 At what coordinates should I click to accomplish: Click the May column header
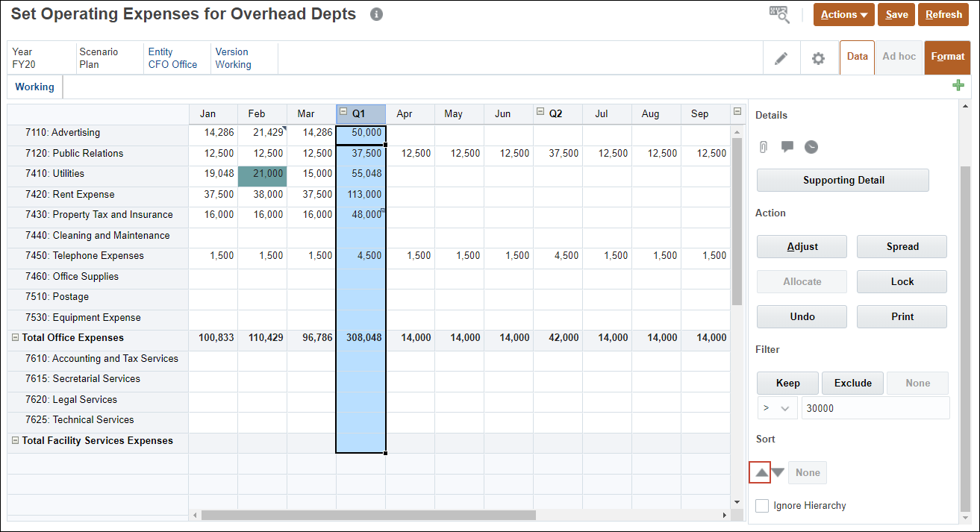tap(459, 114)
